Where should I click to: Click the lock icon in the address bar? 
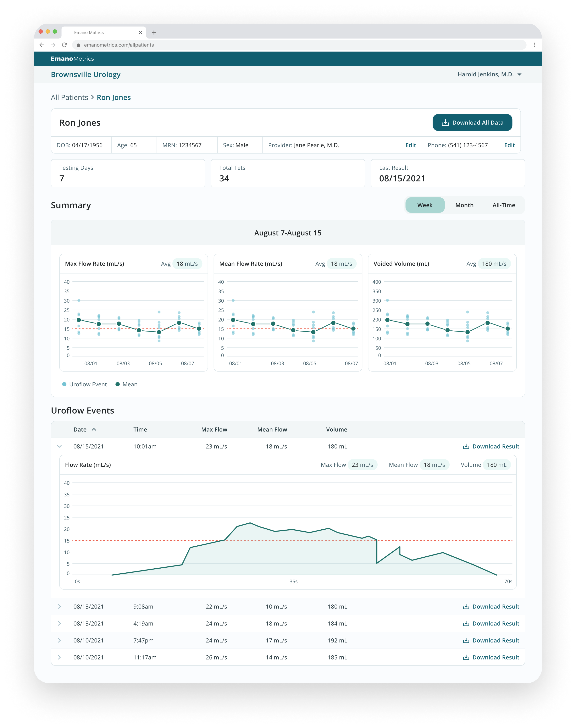79,45
